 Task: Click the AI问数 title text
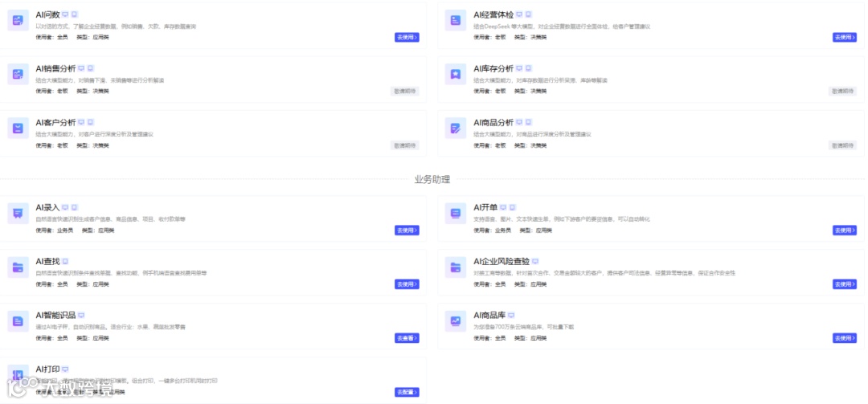pos(47,15)
